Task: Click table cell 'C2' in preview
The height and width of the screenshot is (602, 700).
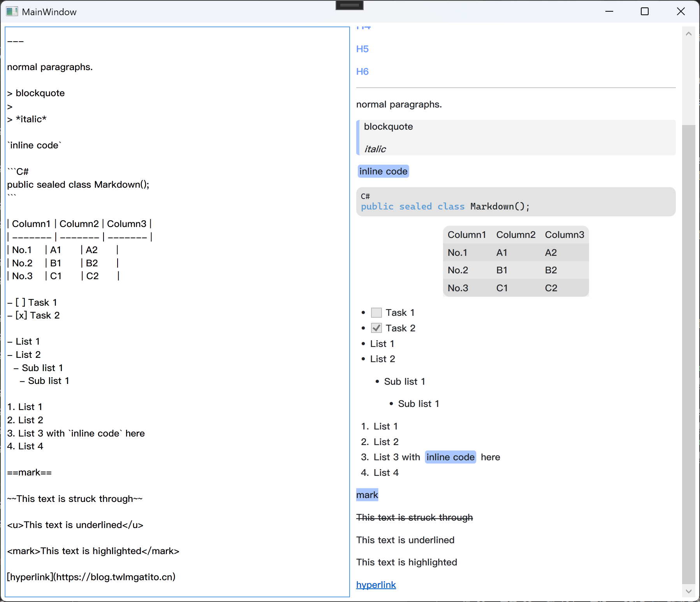Action: coord(551,288)
